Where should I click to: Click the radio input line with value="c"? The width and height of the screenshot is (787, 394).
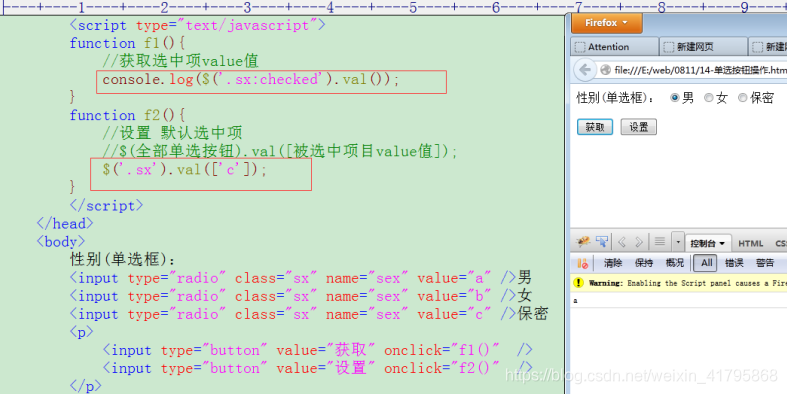(309, 314)
